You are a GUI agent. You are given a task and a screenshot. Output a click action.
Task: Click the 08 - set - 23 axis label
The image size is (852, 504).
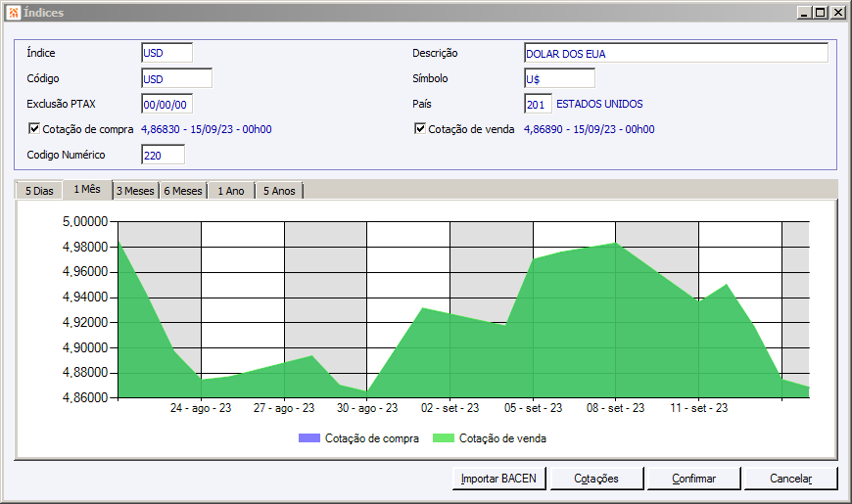[x=616, y=408]
